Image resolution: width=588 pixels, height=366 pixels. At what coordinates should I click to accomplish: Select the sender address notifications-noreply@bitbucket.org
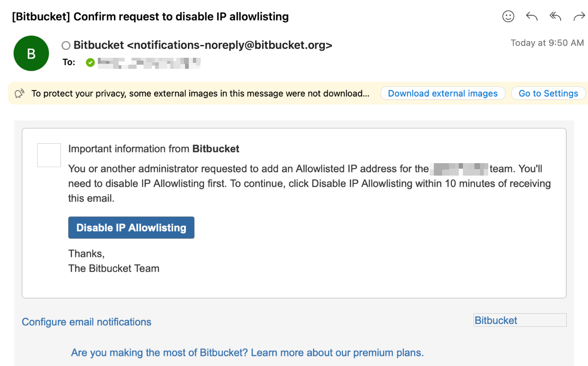click(229, 45)
